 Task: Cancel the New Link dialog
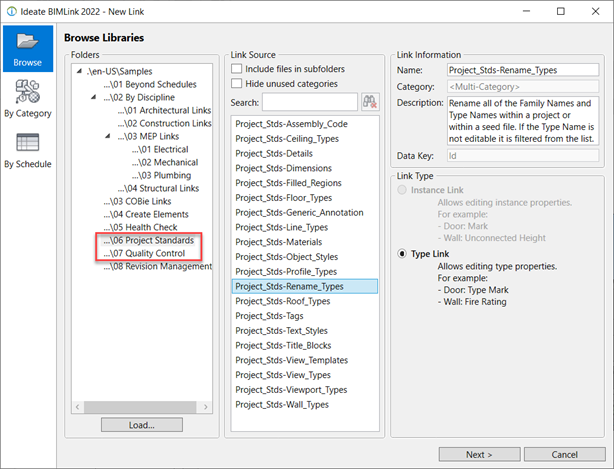(x=564, y=454)
